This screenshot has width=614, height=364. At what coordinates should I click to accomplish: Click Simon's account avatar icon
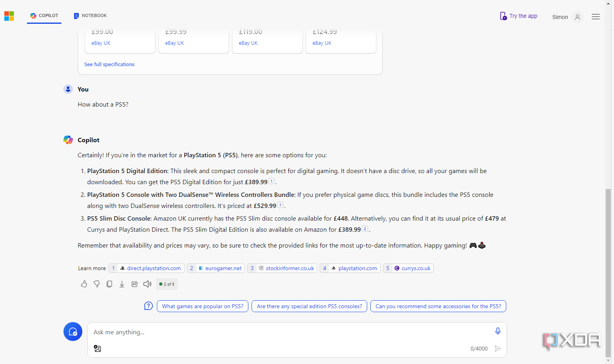(578, 17)
